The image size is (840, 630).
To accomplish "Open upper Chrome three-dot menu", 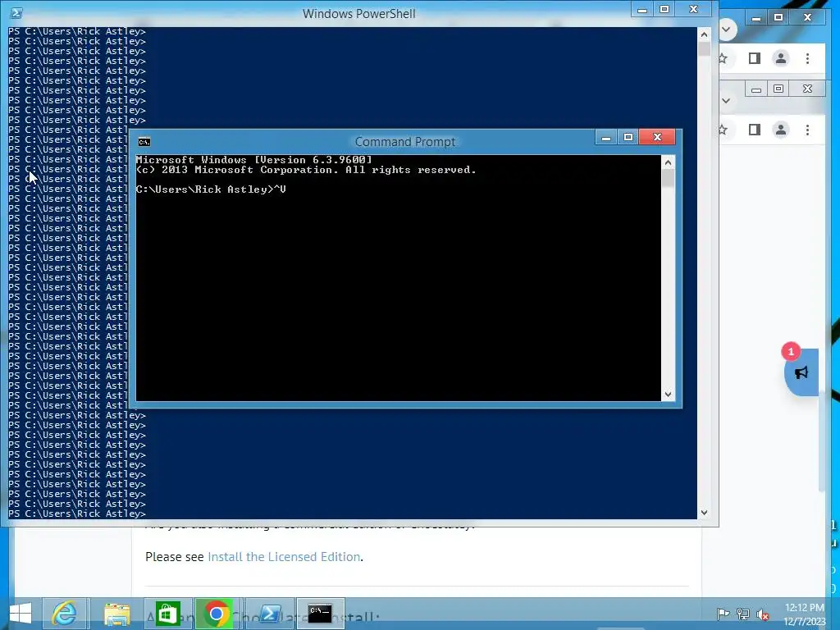I will [x=807, y=58].
